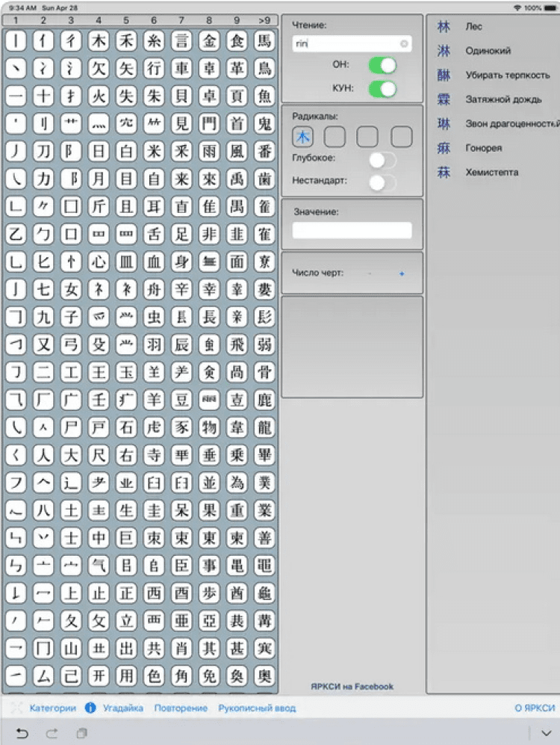Open result 淋 Одинокий
The height and width of the screenshot is (745, 560).
[494, 51]
